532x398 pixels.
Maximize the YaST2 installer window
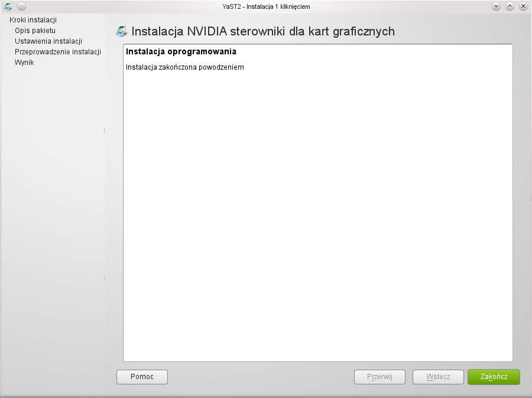(510, 6)
